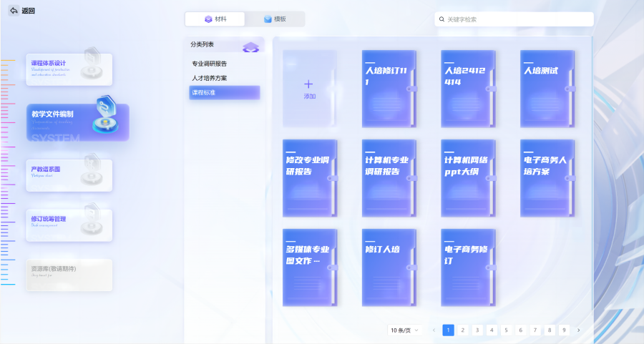Select the 专业调研报告 category

tap(209, 64)
